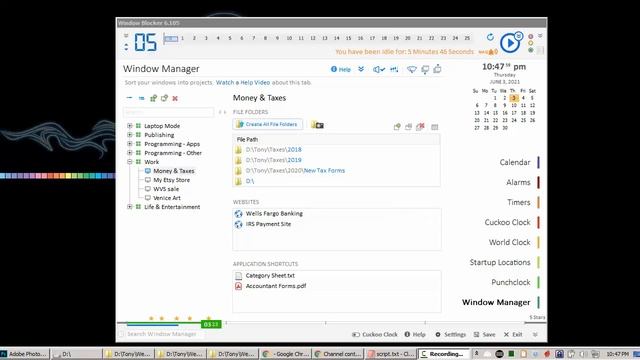640x360 pixels.
Task: Expand the Publishing tree node
Action: point(129,135)
